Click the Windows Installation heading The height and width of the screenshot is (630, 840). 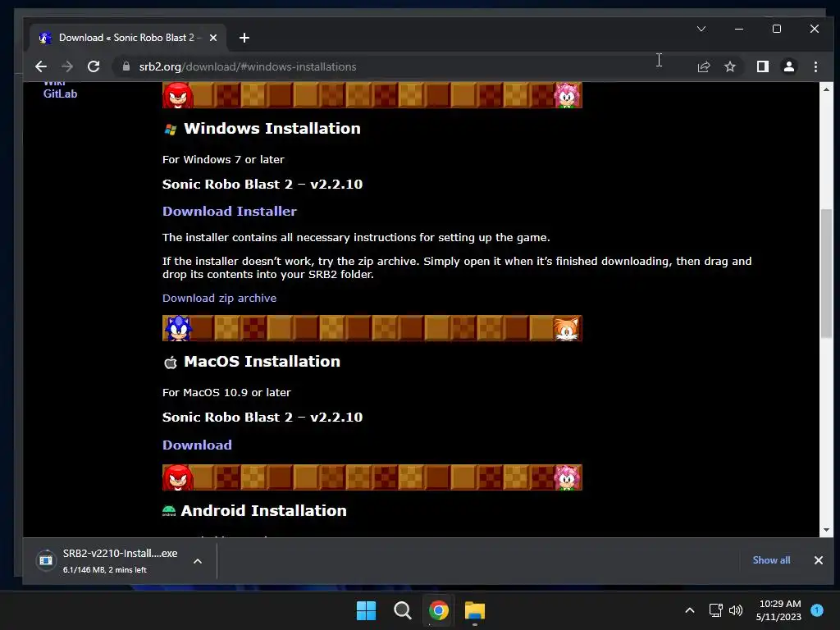pyautogui.click(x=272, y=129)
